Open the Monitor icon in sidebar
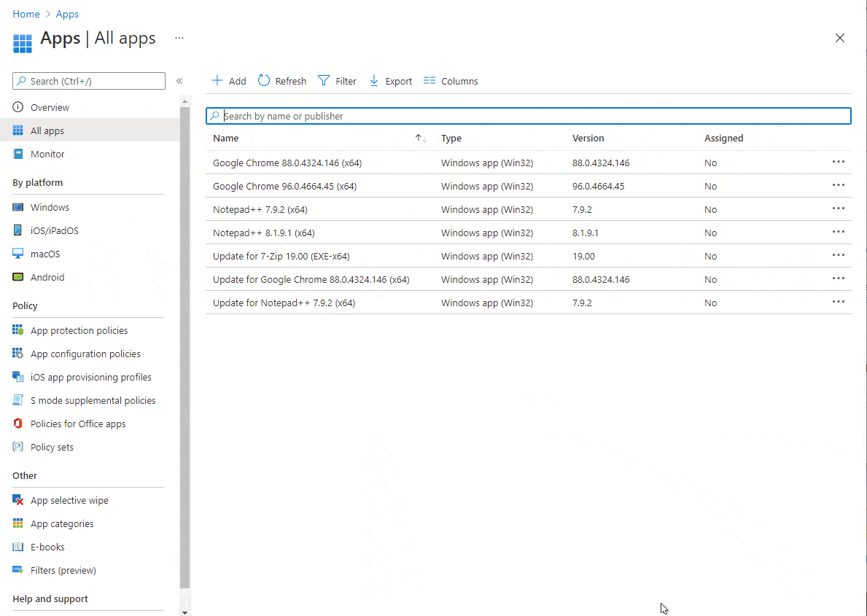867x616 pixels. click(18, 154)
